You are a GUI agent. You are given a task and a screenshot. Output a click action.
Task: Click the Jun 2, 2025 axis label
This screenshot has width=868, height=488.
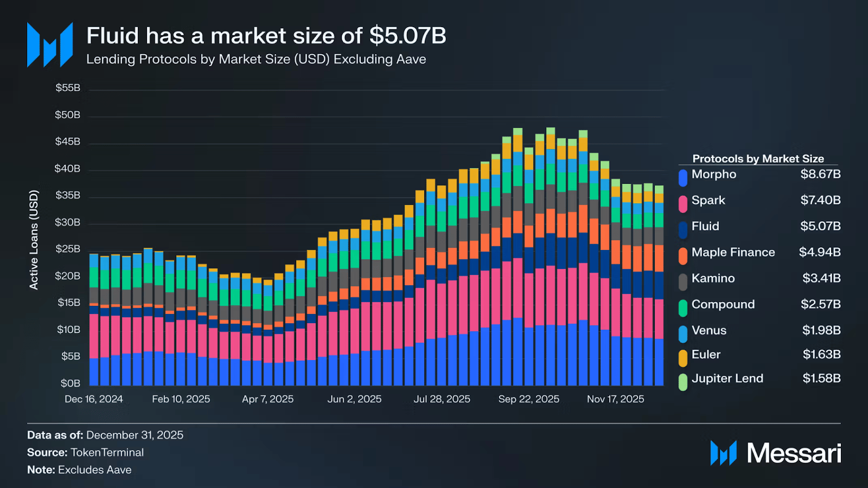pyautogui.click(x=354, y=399)
